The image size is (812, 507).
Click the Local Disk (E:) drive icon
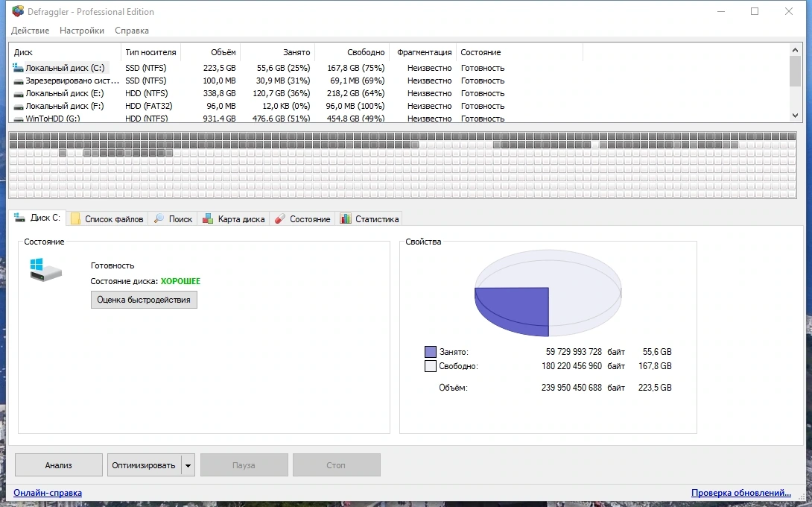(x=18, y=94)
